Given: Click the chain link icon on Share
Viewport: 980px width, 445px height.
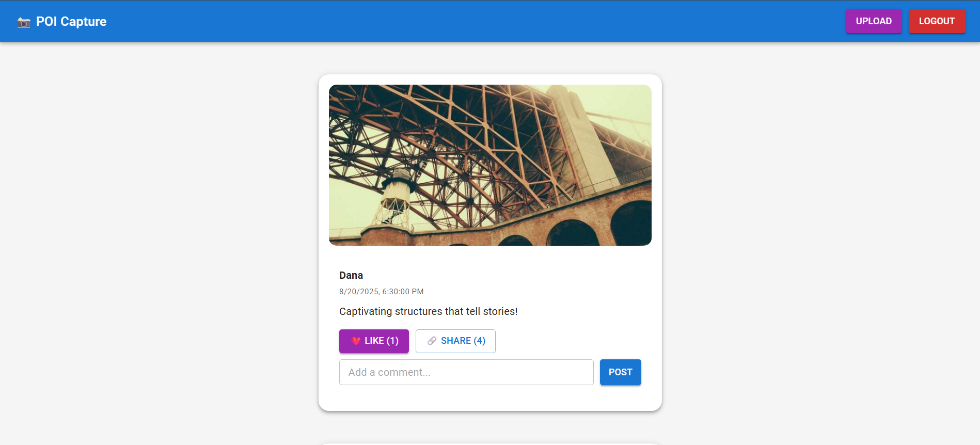Looking at the screenshot, I should click(x=432, y=341).
